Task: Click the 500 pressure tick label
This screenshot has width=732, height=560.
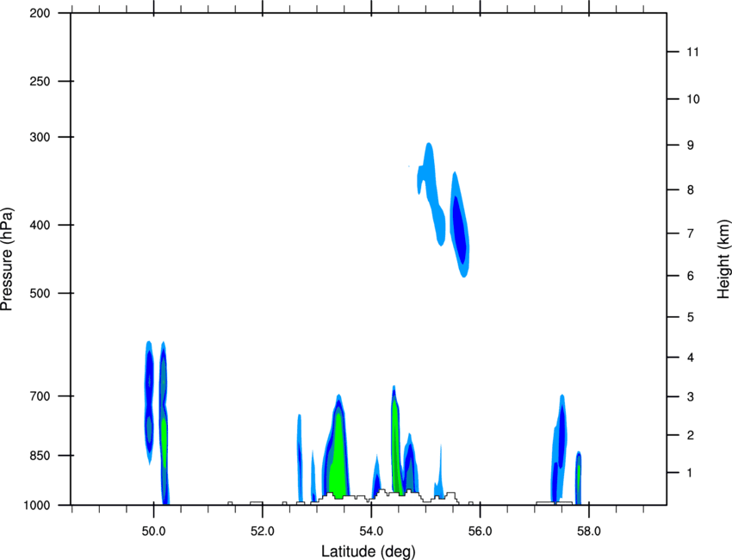Action: tap(40, 293)
